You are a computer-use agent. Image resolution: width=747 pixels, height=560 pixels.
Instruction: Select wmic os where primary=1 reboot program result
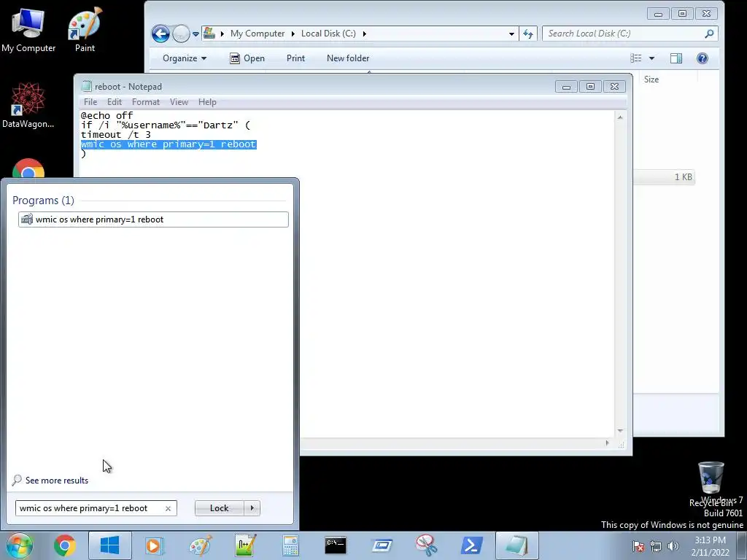click(153, 219)
